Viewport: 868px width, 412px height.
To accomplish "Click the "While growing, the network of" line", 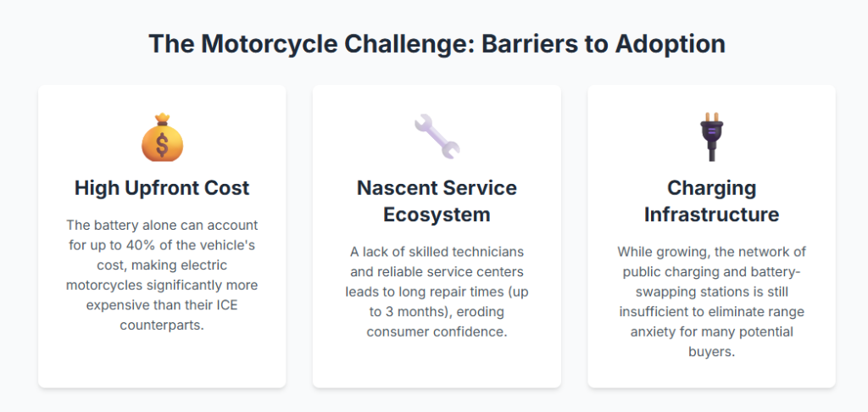I will pos(711,252).
